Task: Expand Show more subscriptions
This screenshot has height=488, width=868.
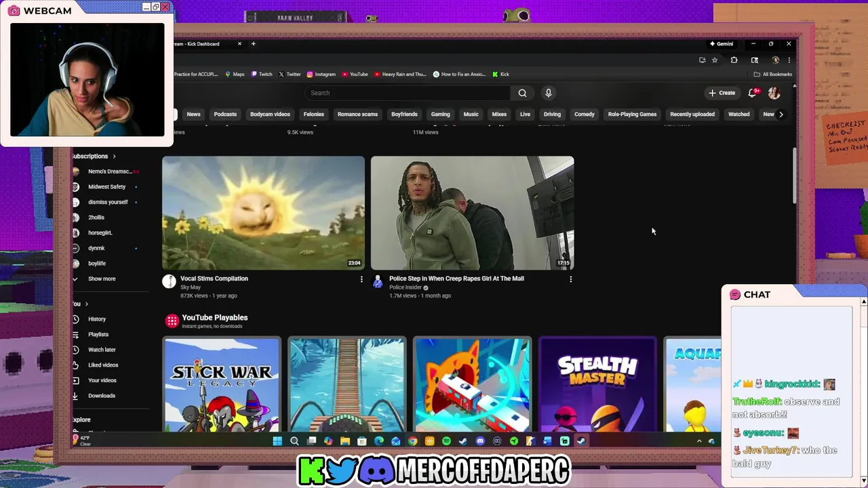Action: (x=102, y=279)
